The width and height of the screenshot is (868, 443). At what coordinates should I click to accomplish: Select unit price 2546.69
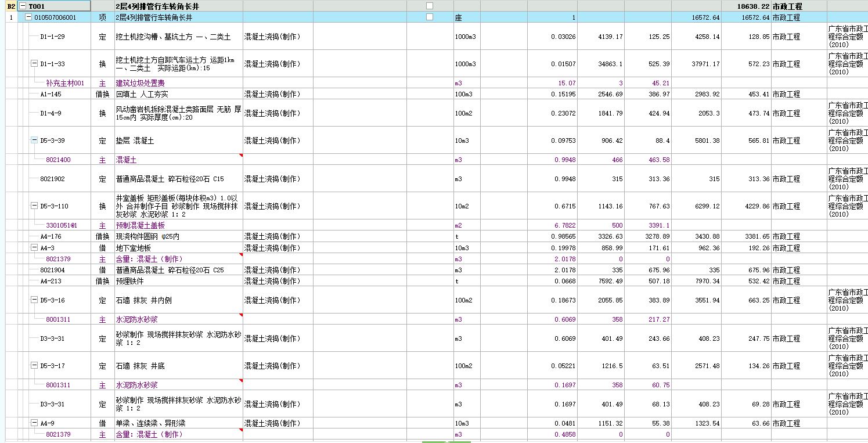pos(610,94)
